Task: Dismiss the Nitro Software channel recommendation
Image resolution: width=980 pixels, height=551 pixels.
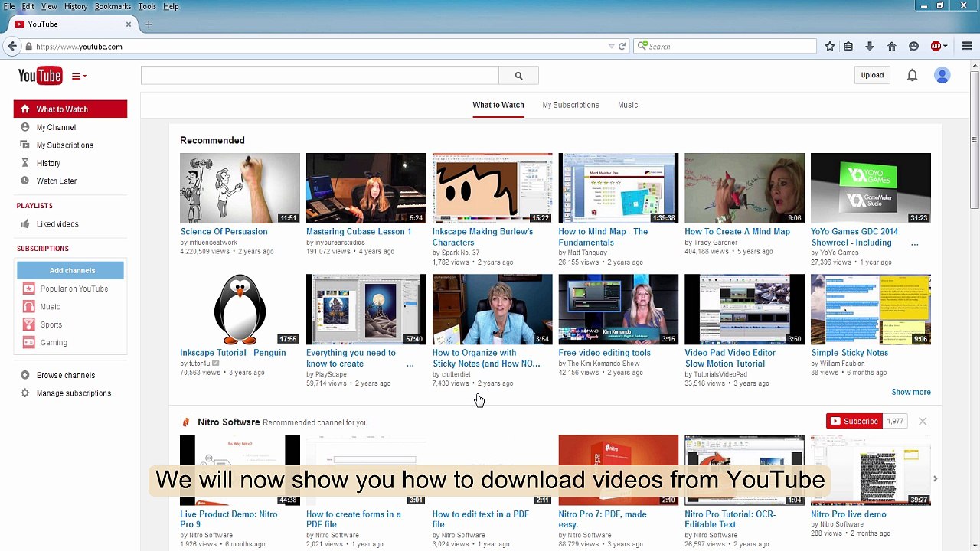Action: click(x=923, y=422)
